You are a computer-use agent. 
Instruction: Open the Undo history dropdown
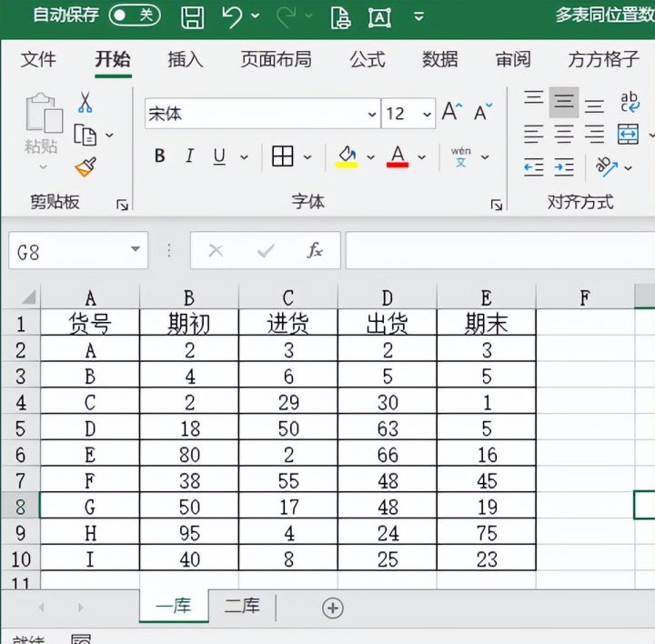click(x=256, y=16)
